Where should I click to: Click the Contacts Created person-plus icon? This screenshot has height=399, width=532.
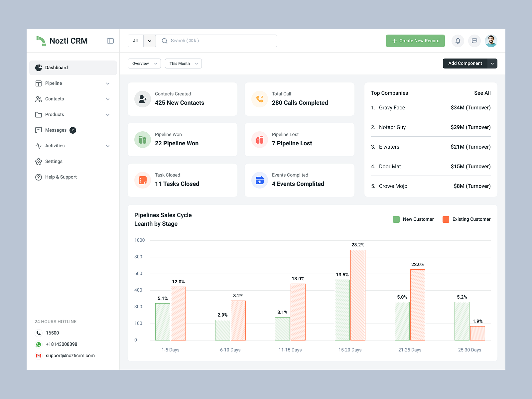(143, 99)
